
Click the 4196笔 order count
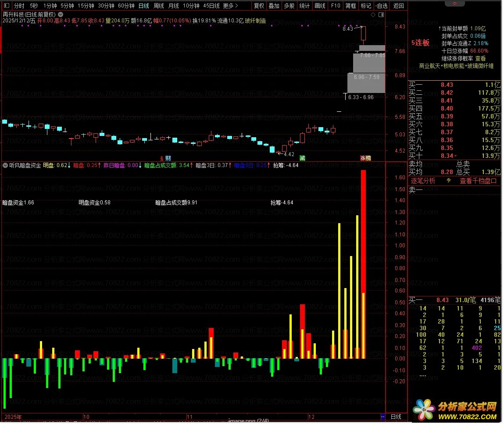(490, 300)
